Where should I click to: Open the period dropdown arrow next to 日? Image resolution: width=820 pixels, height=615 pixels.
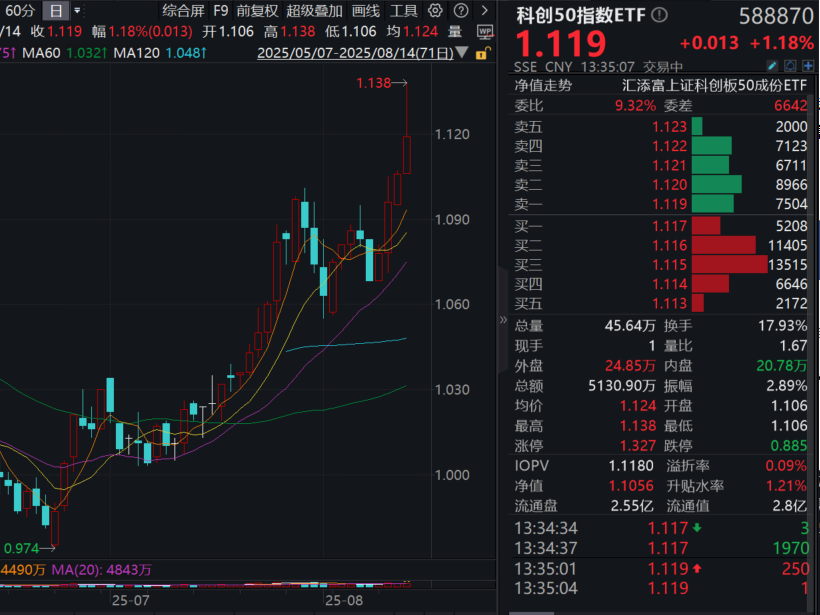tap(77, 11)
